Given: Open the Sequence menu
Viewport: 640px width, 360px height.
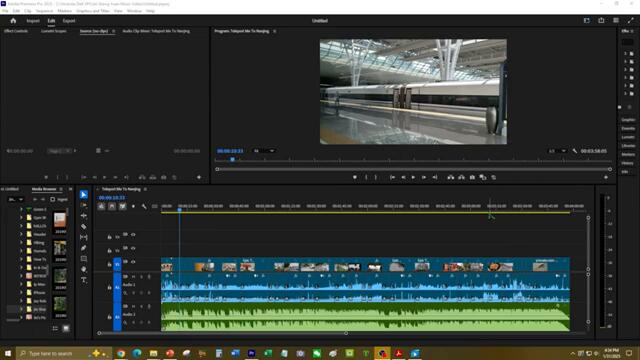Looking at the screenshot, I should tap(44, 11).
